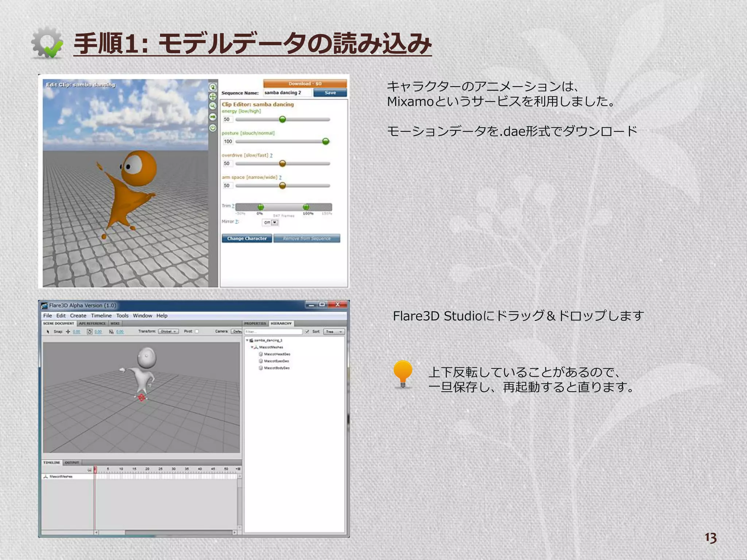Viewport: 747px width, 560px height.
Task: Open the Edit menu
Action: 61,316
